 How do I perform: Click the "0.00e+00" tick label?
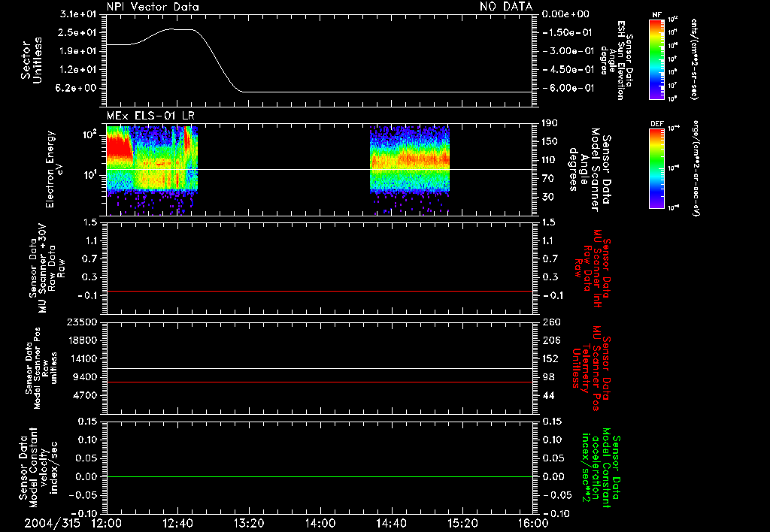[x=565, y=14]
